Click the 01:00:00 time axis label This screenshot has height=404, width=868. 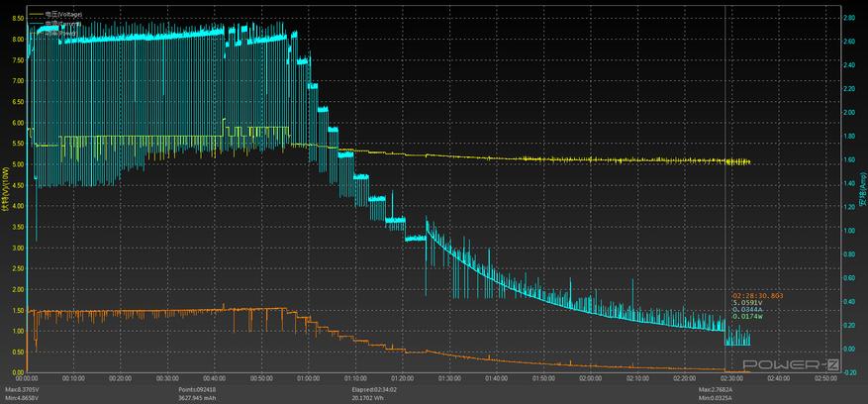[x=309, y=378]
